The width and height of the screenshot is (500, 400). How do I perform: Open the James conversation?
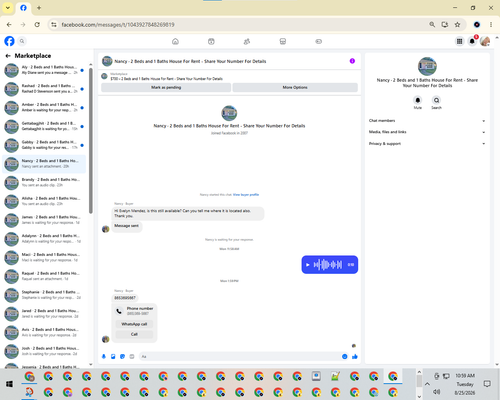44,220
